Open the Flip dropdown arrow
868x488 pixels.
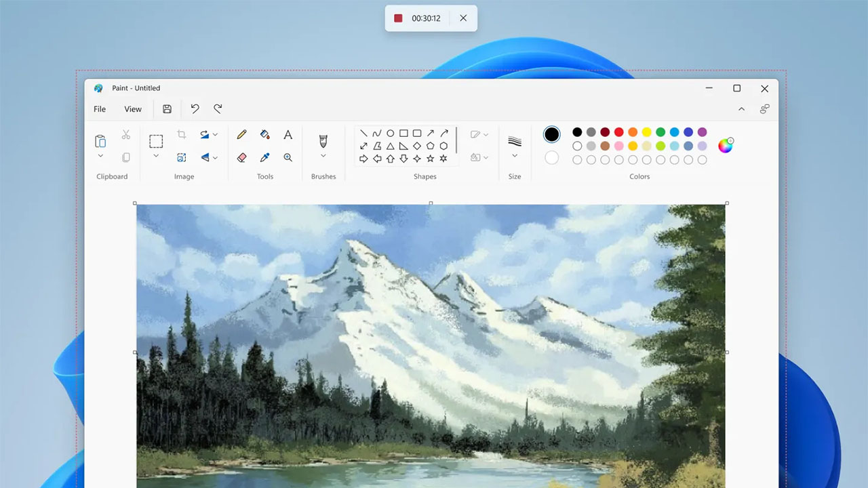[215, 157]
